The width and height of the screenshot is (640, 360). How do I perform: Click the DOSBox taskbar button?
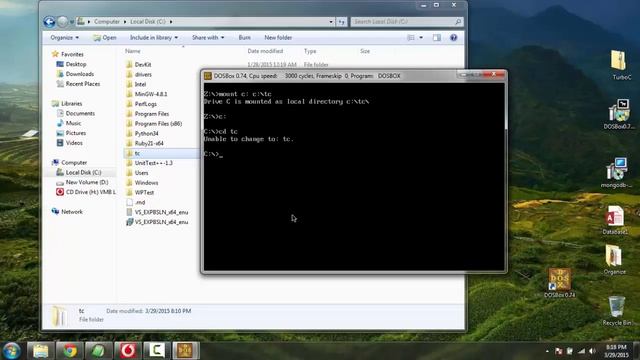point(185,351)
